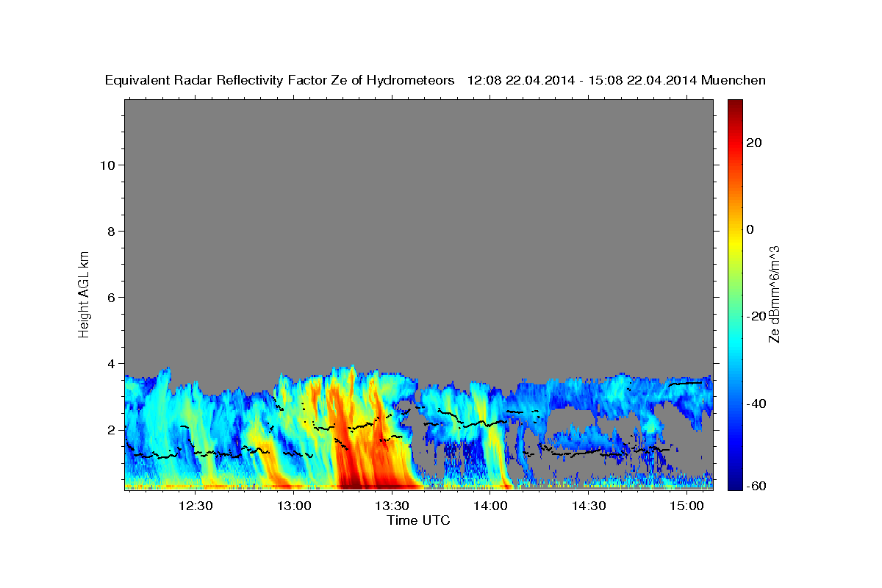Click the 'Time UTC' axis label
The width and height of the screenshot is (882, 588).
(x=418, y=520)
